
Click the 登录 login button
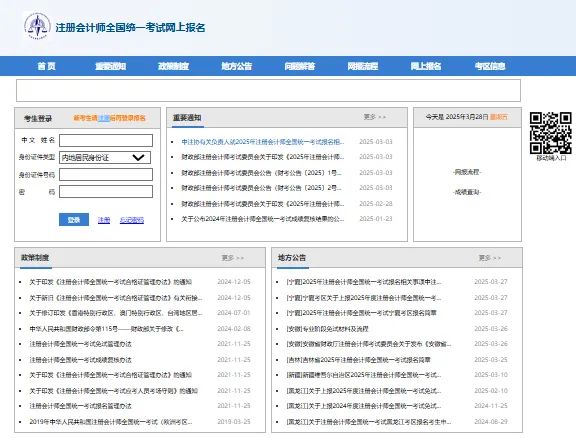pyautogui.click(x=74, y=220)
